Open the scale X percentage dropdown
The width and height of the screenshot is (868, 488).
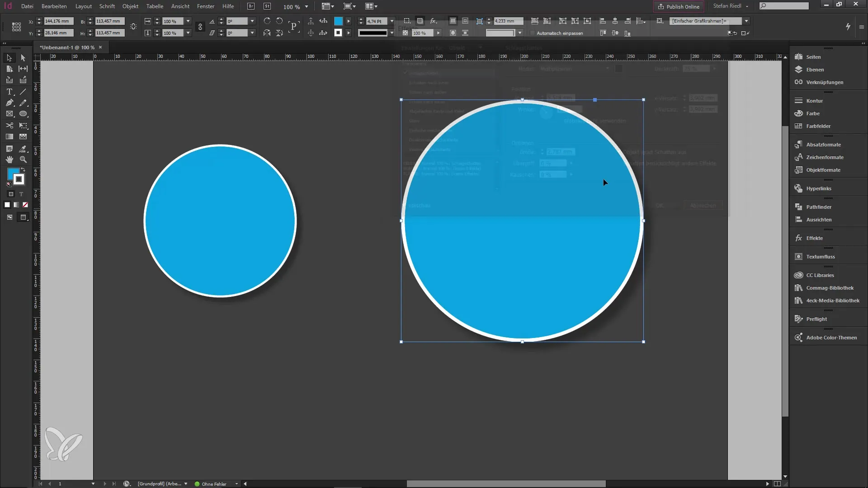188,21
